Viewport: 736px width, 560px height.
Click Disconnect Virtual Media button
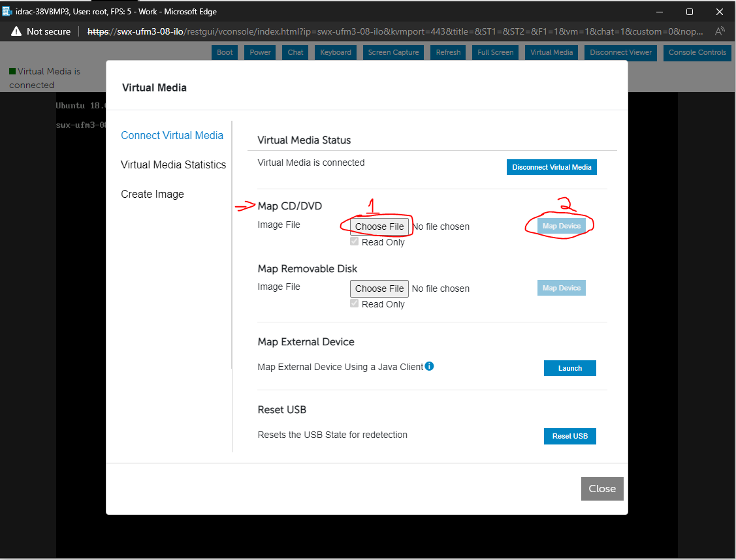click(551, 167)
